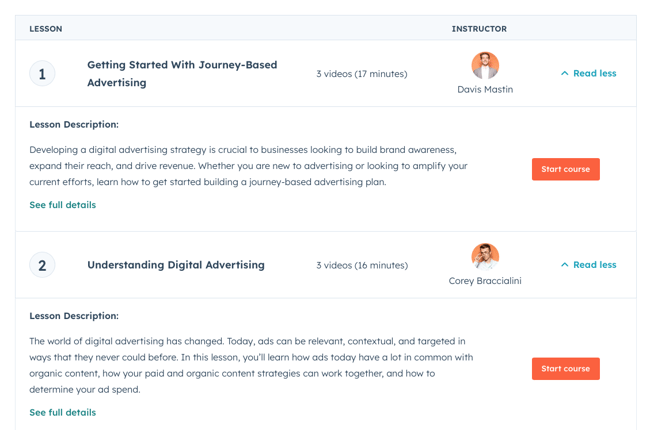The height and width of the screenshot is (430, 650).
Task: Click the instructor name Davis Mastin
Action: [x=485, y=90]
